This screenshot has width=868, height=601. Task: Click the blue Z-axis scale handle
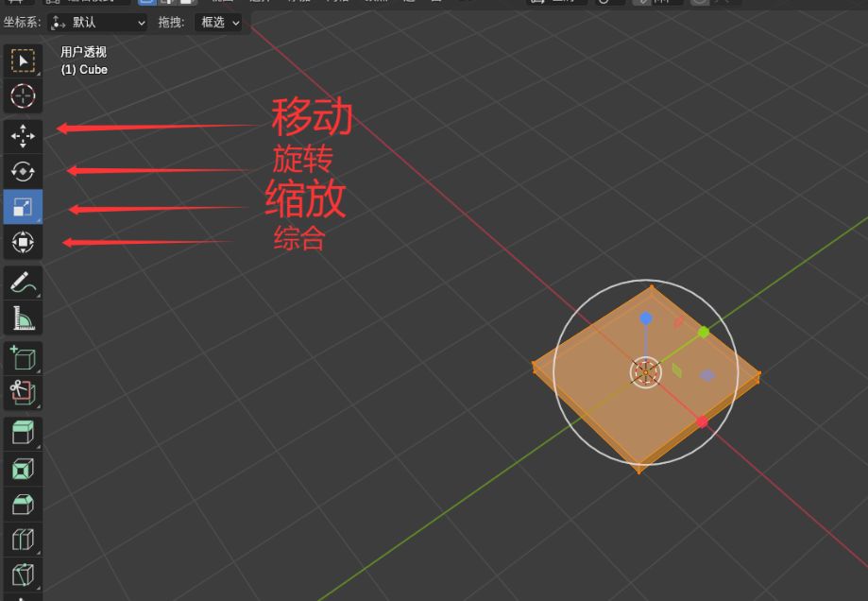tap(645, 318)
